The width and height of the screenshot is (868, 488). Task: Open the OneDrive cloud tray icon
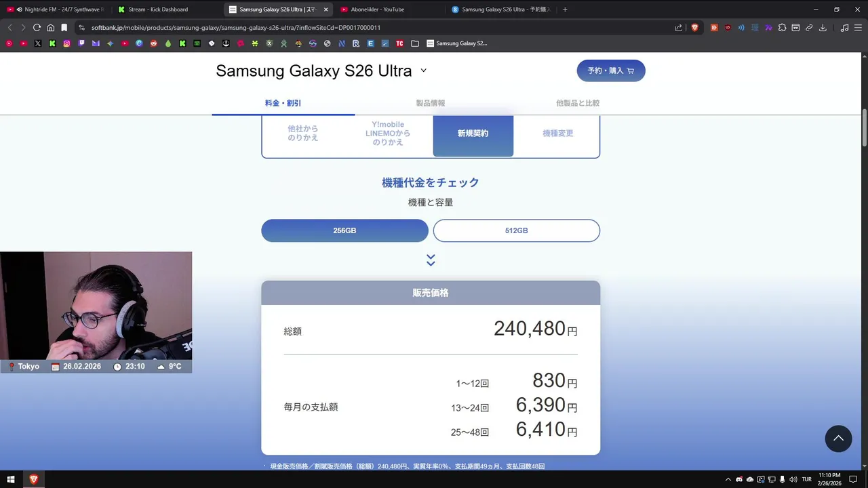coord(750,479)
